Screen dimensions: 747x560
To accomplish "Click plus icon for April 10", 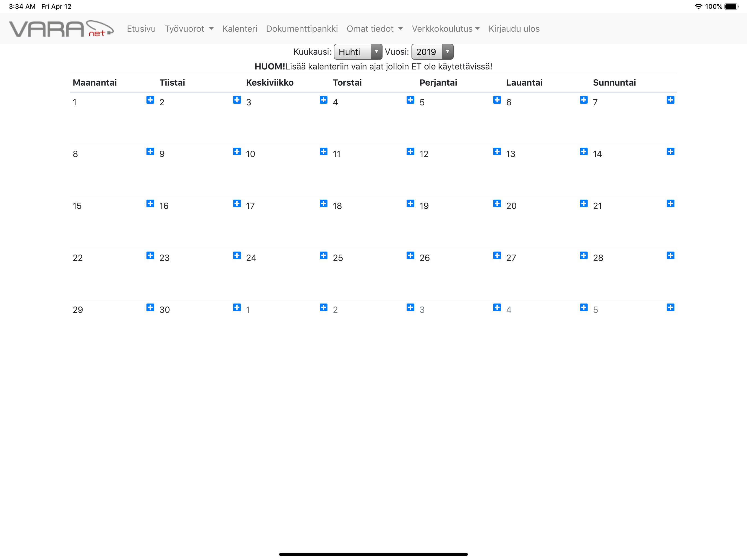I will pos(323,151).
